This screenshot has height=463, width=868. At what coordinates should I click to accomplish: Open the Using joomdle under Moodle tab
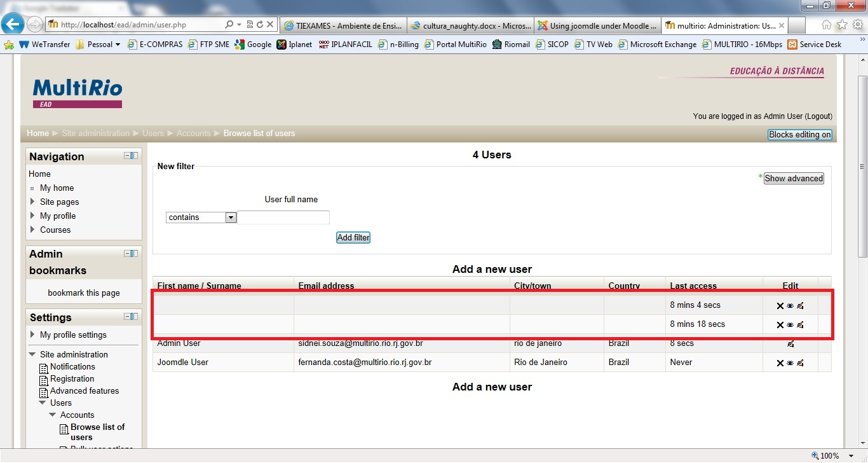point(596,26)
